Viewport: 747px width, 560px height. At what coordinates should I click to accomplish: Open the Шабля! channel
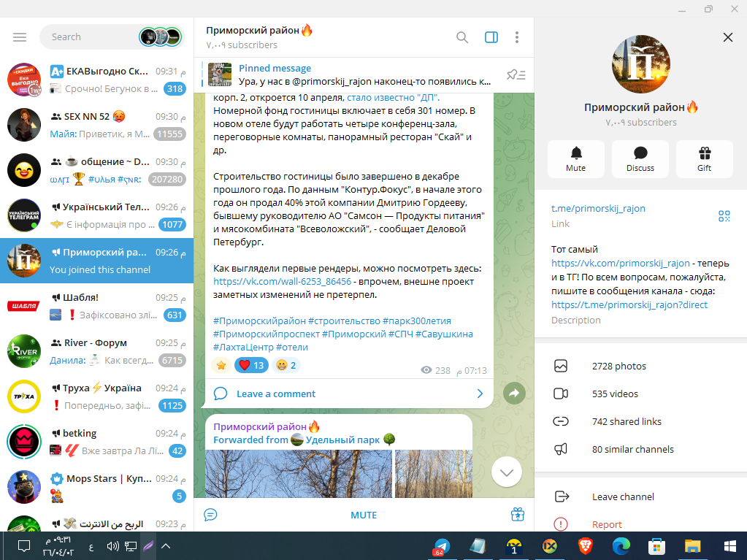(96, 306)
